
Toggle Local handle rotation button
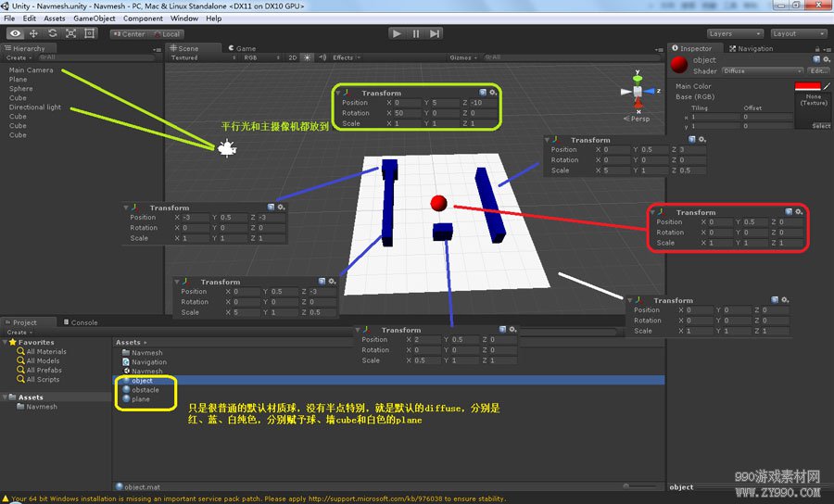tap(167, 34)
